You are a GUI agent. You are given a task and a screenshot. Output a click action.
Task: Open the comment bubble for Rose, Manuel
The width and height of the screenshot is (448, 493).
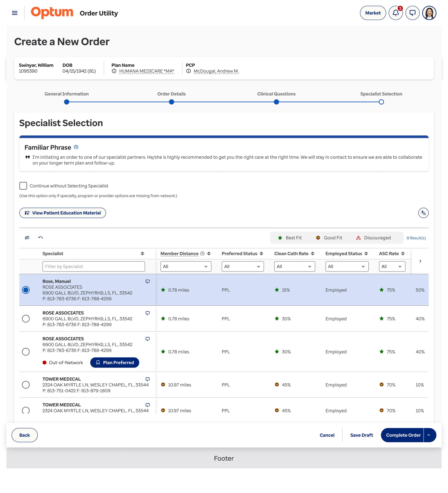click(147, 281)
